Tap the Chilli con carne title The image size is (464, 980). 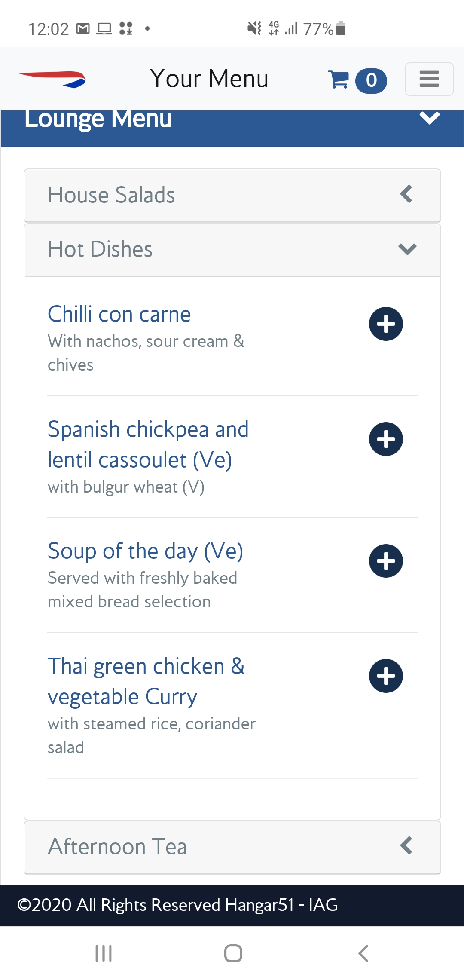coord(119,314)
